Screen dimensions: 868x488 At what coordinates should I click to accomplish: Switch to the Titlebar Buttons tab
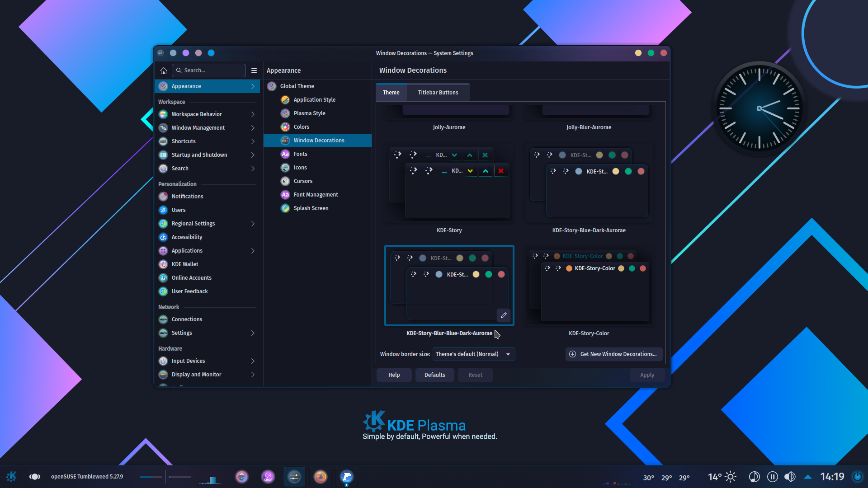[438, 93]
